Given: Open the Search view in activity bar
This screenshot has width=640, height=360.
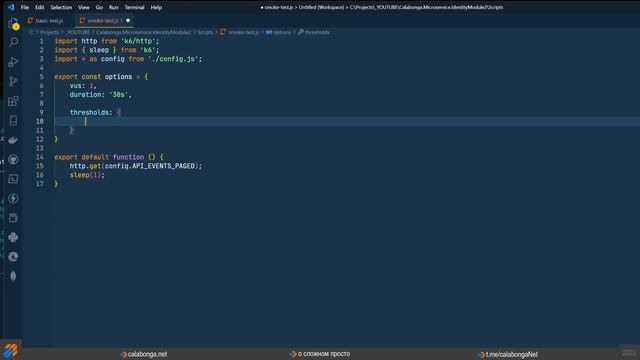Looking at the screenshot, I should coord(13,42).
